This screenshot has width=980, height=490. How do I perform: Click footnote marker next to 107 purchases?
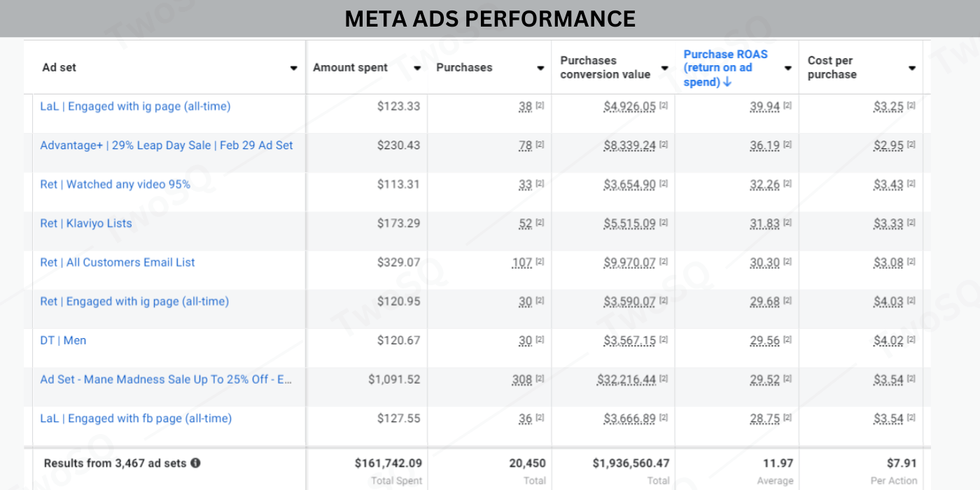(540, 262)
